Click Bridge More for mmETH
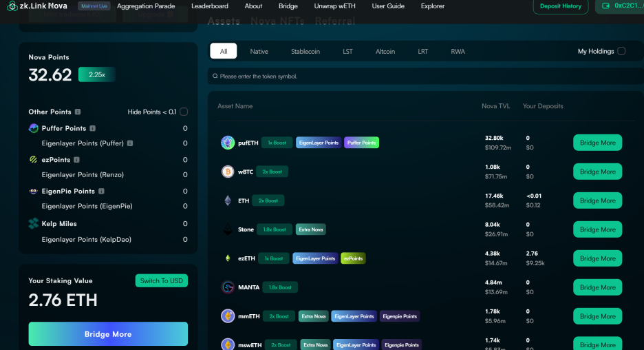Viewport: 644px width, 350px height. (598, 316)
